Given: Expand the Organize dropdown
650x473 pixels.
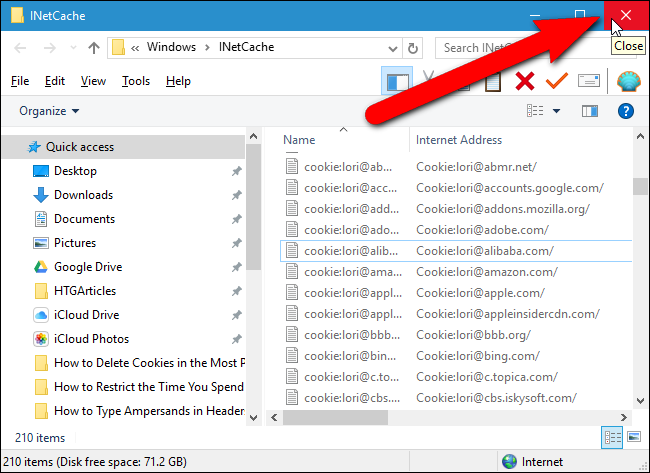Looking at the screenshot, I should point(49,111).
